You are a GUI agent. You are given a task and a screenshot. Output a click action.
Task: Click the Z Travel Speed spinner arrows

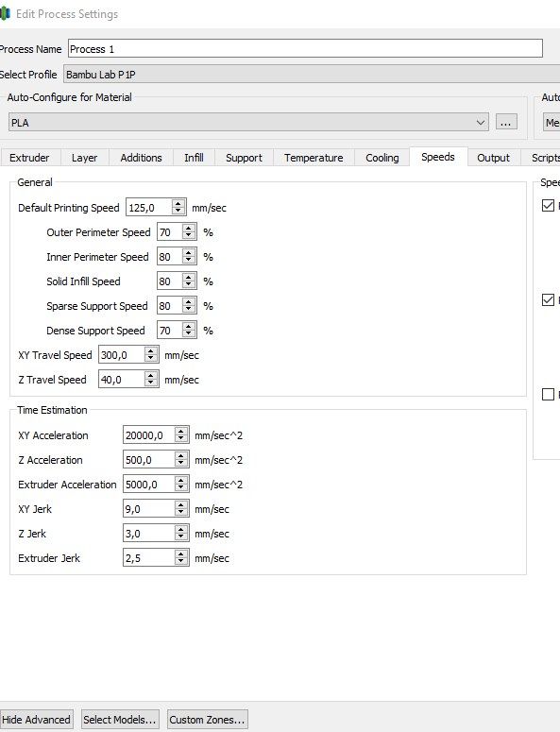[x=151, y=380]
